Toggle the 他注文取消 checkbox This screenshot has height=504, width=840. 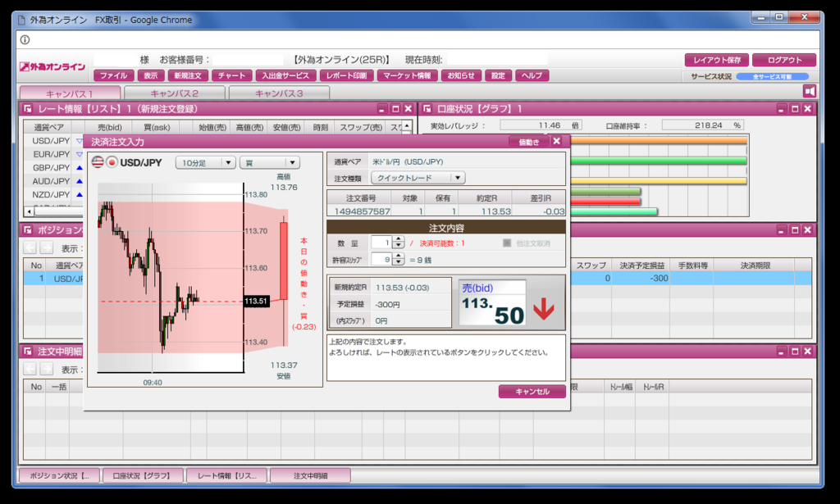click(x=507, y=243)
